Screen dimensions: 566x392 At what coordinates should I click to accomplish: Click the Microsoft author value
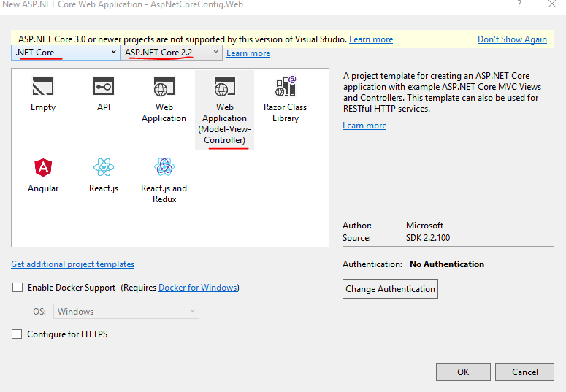pyautogui.click(x=424, y=226)
